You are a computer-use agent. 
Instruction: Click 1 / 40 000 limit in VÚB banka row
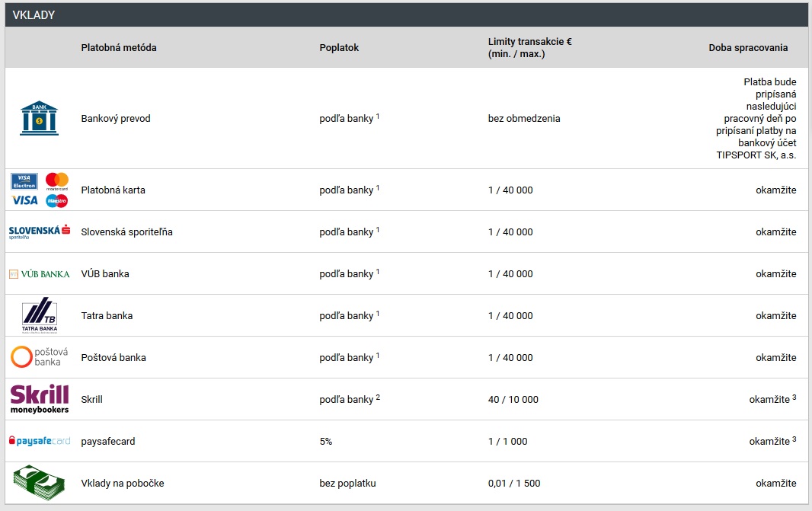tap(510, 274)
